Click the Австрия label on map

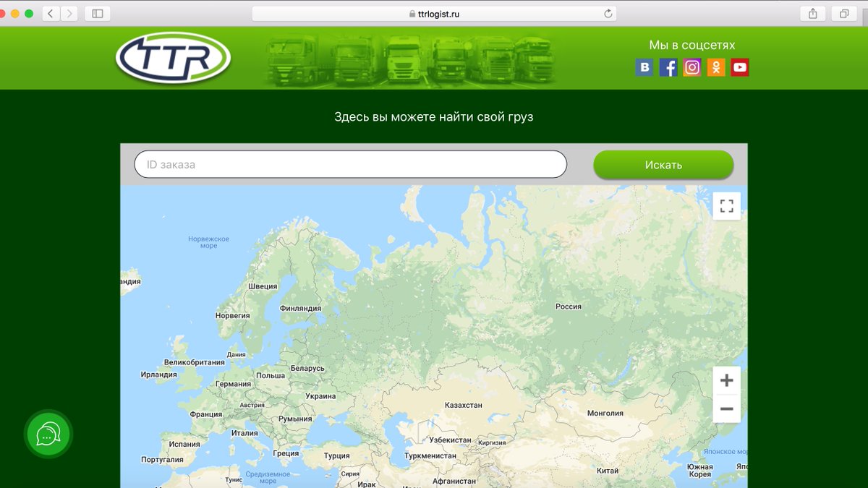click(252, 406)
